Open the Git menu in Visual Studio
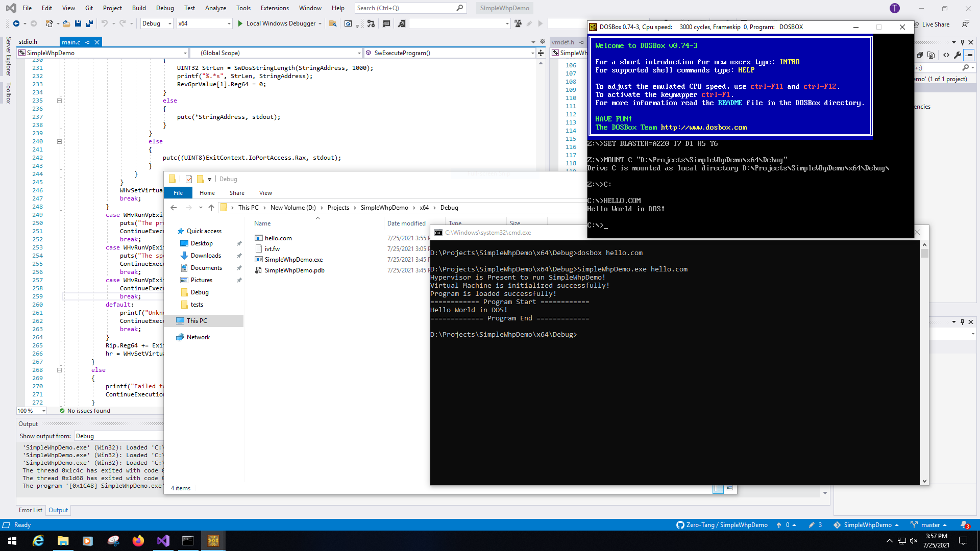980x551 pixels. point(88,8)
